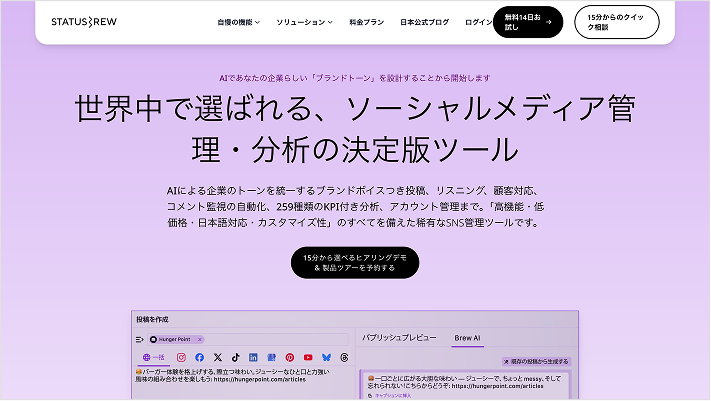Expand the ソリューション menu
This screenshot has height=401, width=711.
pyautogui.click(x=304, y=22)
